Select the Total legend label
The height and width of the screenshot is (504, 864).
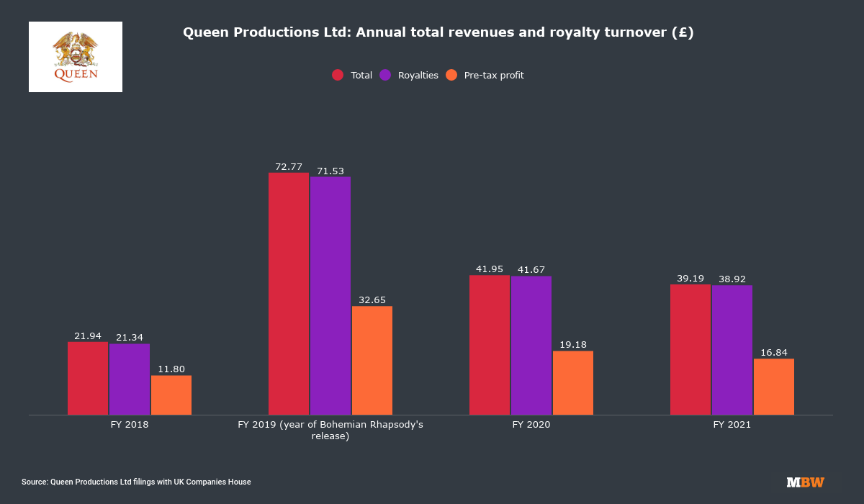(x=361, y=75)
